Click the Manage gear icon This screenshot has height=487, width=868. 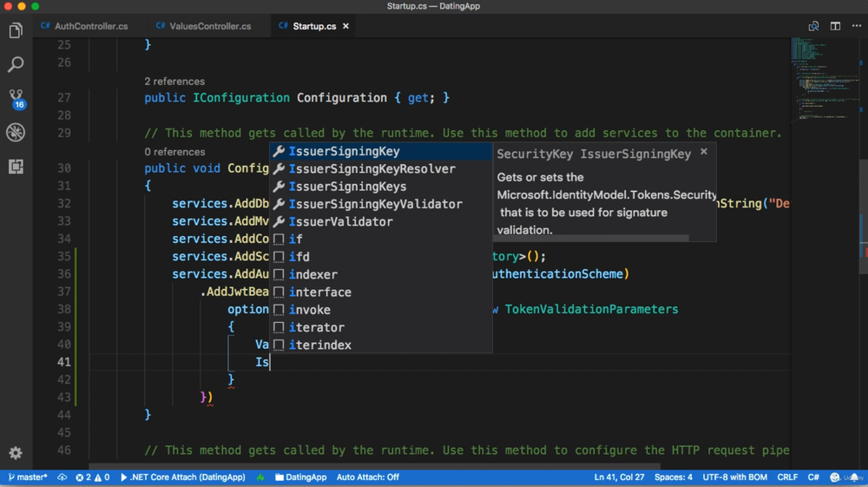point(16,452)
